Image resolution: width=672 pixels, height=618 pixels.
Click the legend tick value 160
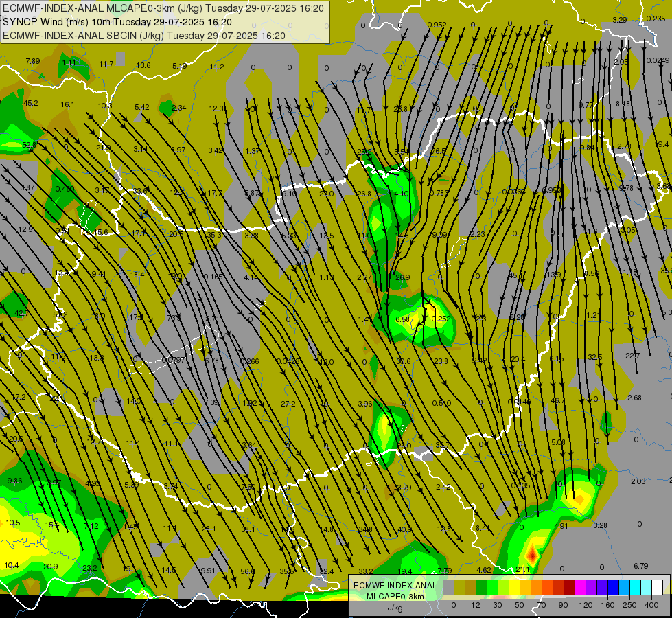[x=607, y=605]
